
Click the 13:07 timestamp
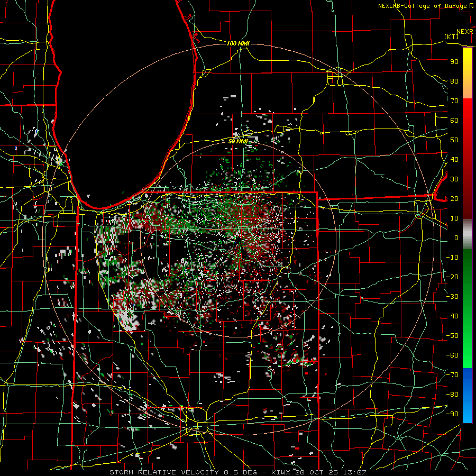point(355,472)
